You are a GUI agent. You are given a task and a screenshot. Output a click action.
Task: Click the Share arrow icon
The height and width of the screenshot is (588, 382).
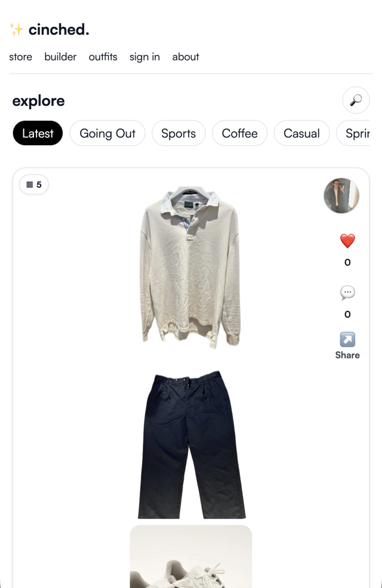pos(347,339)
